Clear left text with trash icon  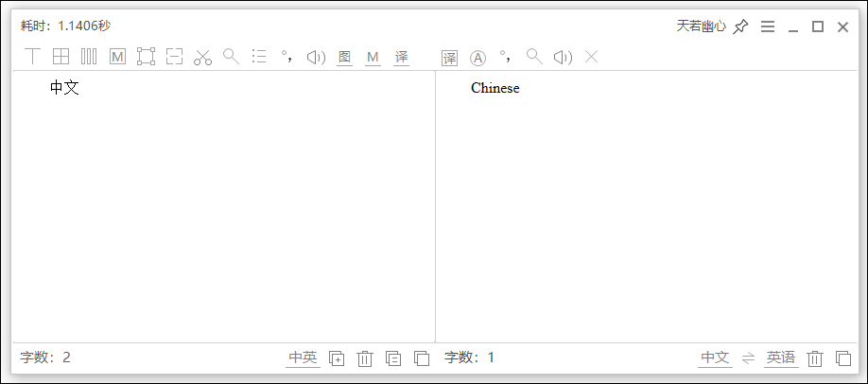coord(365,358)
